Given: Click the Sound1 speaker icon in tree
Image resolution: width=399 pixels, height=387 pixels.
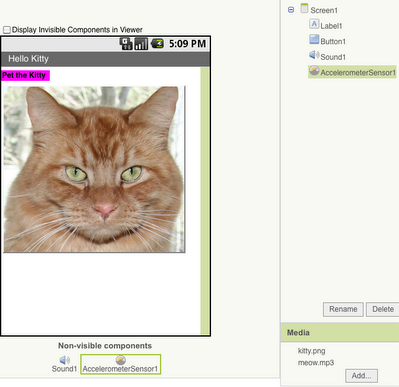Looking at the screenshot, I should (x=314, y=55).
